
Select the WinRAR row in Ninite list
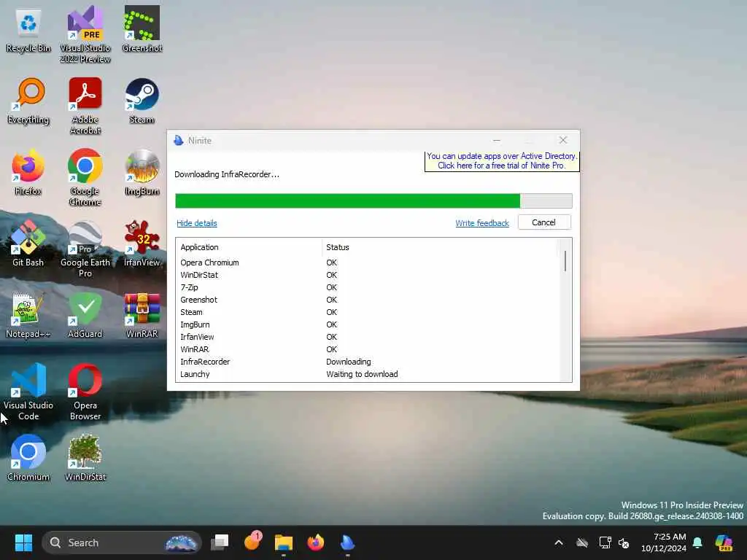367,349
